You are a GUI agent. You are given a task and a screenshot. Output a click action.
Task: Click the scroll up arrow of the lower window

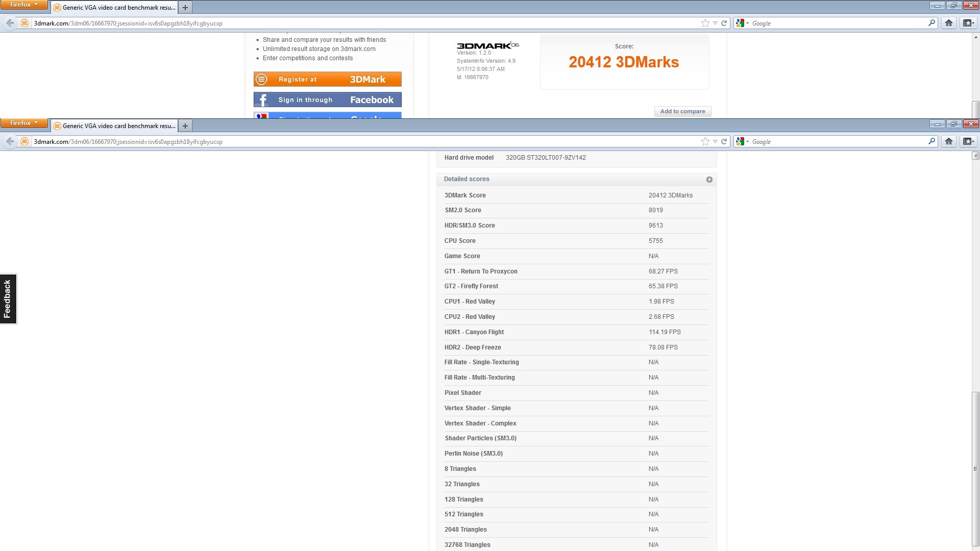(975, 156)
